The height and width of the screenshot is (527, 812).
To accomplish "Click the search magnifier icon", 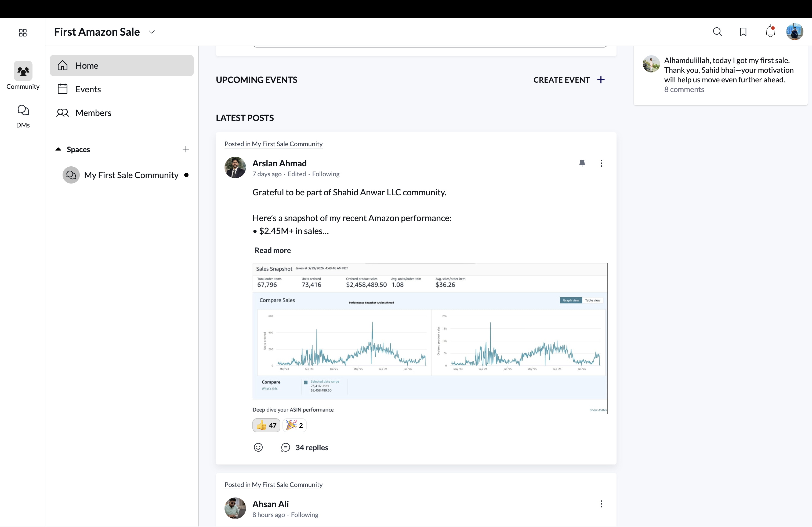I will tap(717, 32).
